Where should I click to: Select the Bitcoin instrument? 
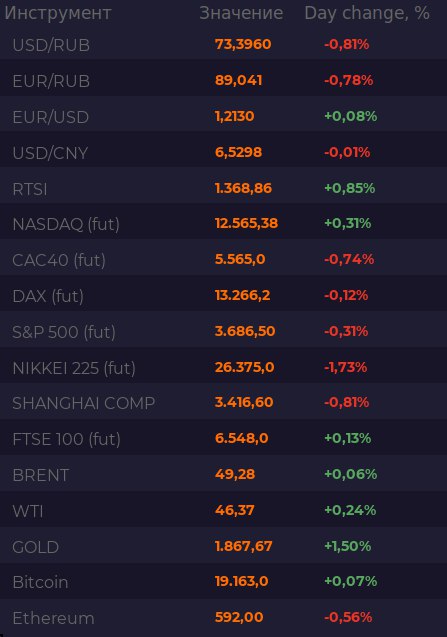(40, 582)
